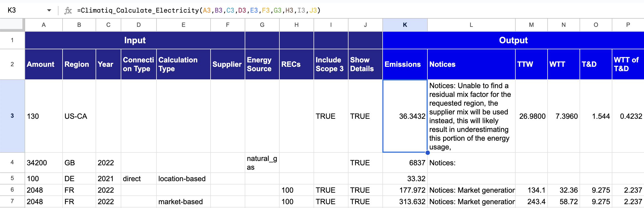Click the T&D header cell
Screen dimensions: 644x208
pos(596,64)
